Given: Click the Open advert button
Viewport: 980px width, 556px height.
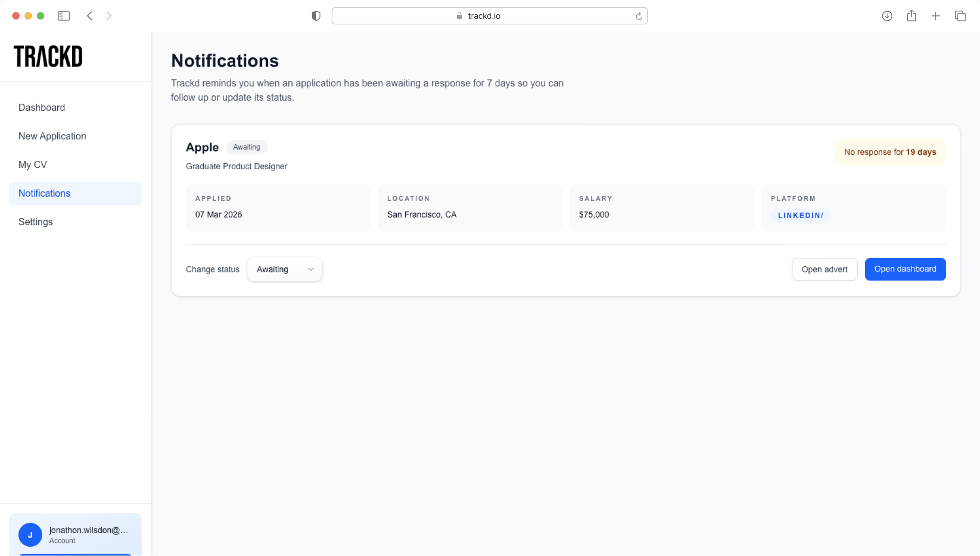Looking at the screenshot, I should coord(824,269).
